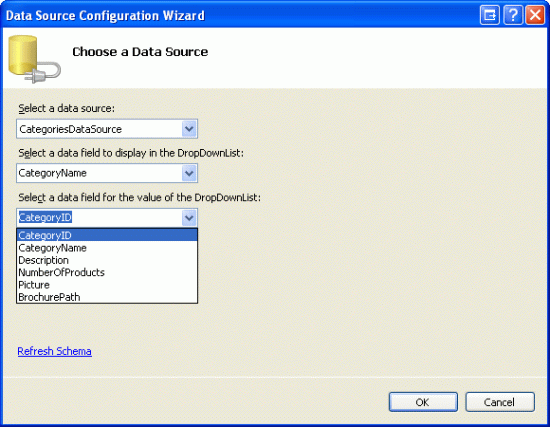Select CategoryID from the open list
550x427 pixels.
[107, 235]
